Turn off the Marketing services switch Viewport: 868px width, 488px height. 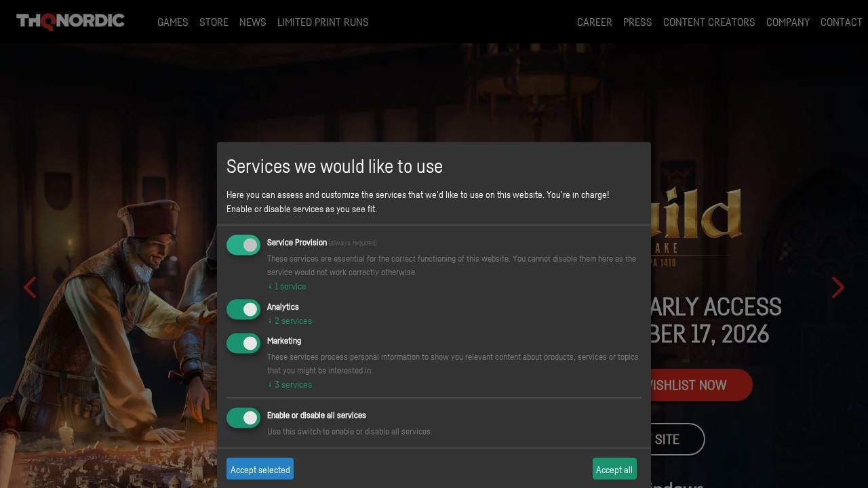(243, 343)
